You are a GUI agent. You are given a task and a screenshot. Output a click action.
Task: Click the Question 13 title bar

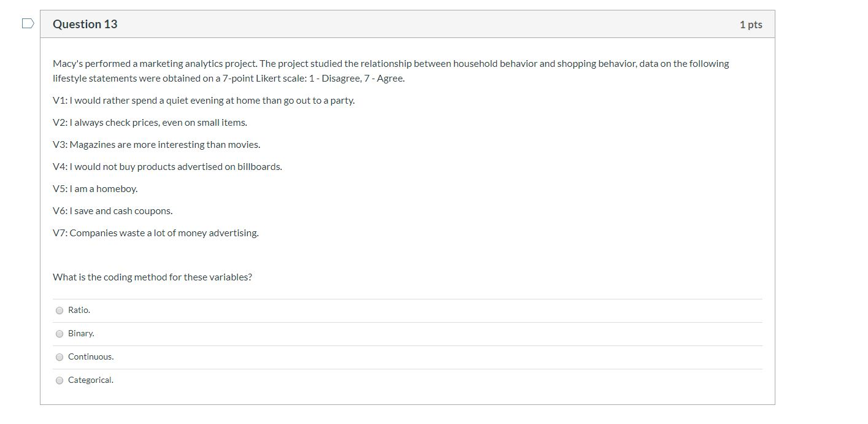click(x=407, y=24)
